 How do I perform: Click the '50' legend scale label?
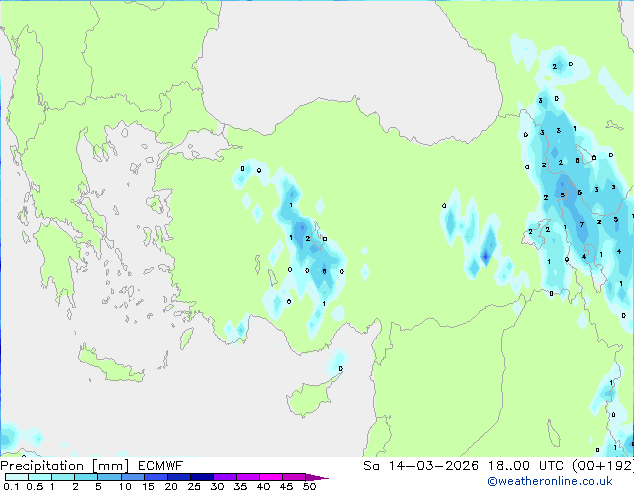pyautogui.click(x=309, y=486)
